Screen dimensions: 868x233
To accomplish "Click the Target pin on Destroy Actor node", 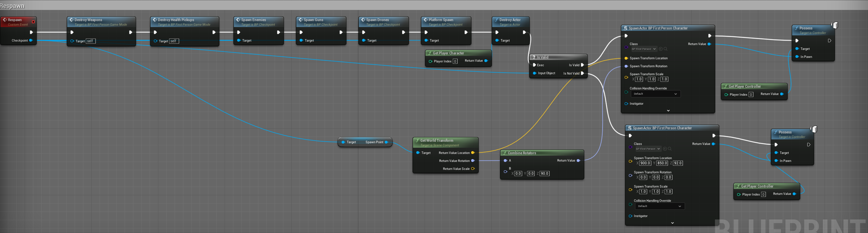I will click(x=497, y=41).
